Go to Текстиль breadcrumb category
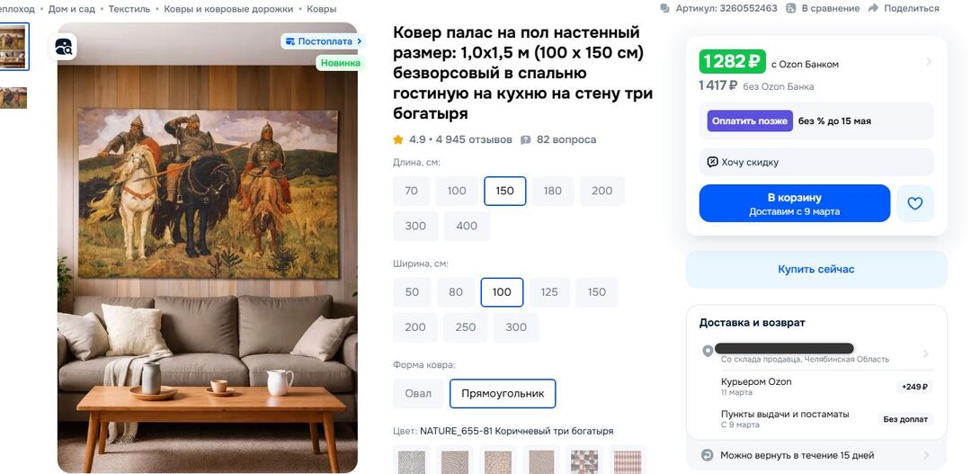Viewport: 980px width, 474px height. (x=129, y=9)
